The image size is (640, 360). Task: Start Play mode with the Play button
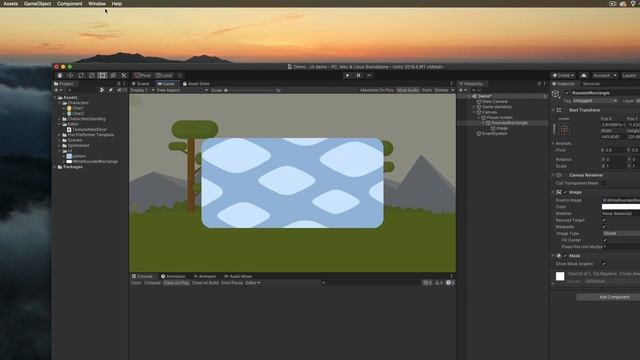(347, 76)
